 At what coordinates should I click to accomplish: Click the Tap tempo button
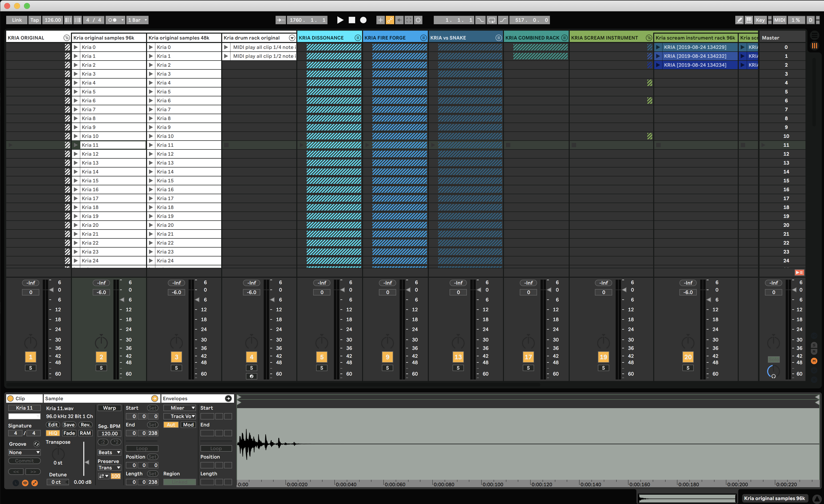click(34, 20)
